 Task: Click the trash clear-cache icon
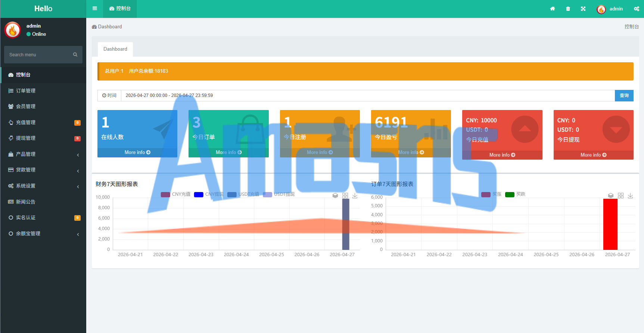[568, 9]
